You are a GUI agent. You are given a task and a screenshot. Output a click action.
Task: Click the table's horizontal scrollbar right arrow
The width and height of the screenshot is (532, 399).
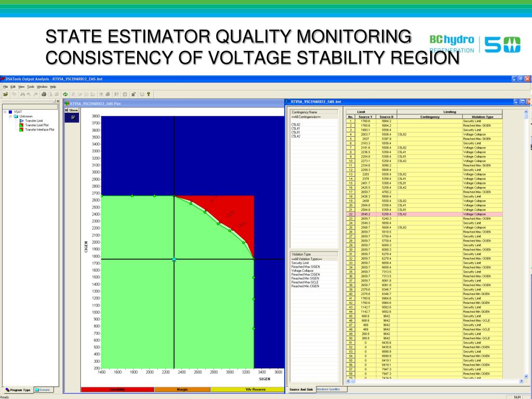(522, 381)
